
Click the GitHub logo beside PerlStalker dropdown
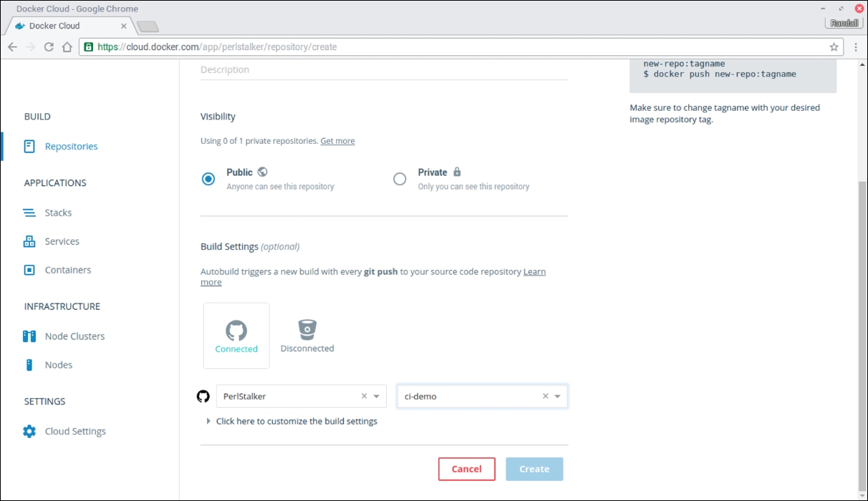tap(203, 396)
